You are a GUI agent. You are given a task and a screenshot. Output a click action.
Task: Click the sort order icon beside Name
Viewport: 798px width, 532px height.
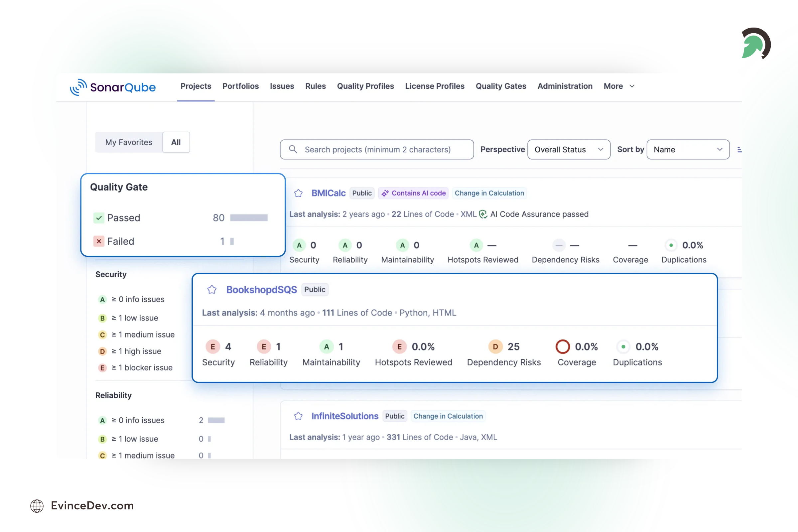coord(739,150)
